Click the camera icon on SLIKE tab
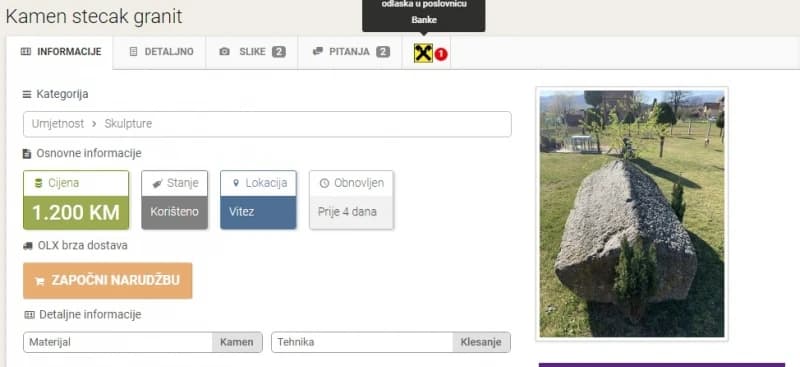The height and width of the screenshot is (367, 800). coord(224,52)
